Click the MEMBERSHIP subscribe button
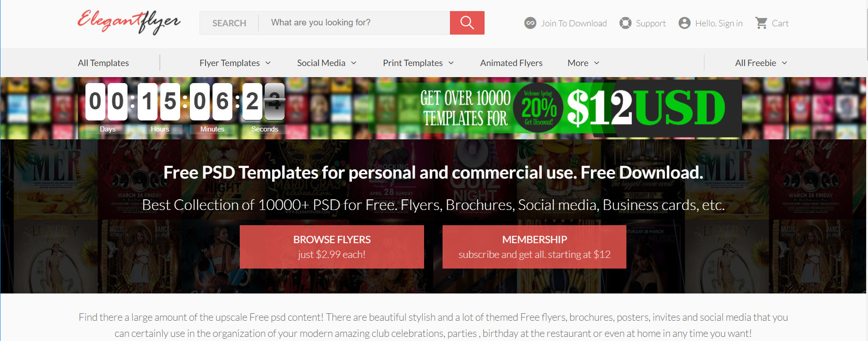 [534, 247]
